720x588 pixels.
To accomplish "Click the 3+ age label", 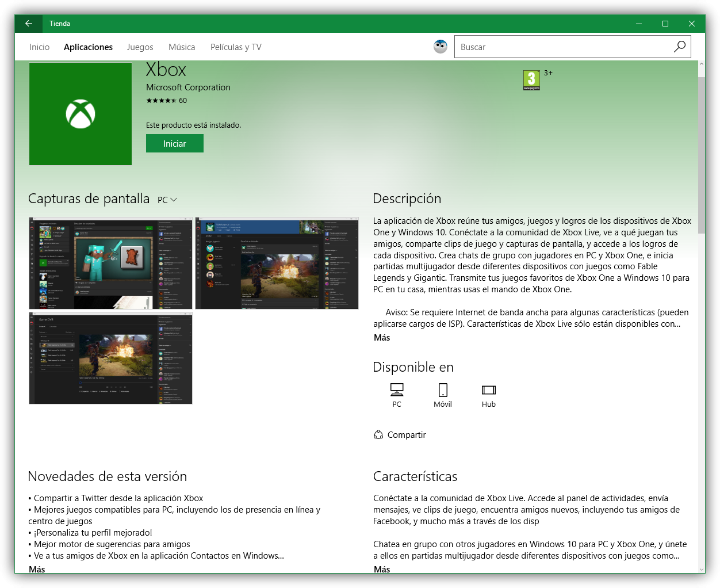I will point(548,73).
